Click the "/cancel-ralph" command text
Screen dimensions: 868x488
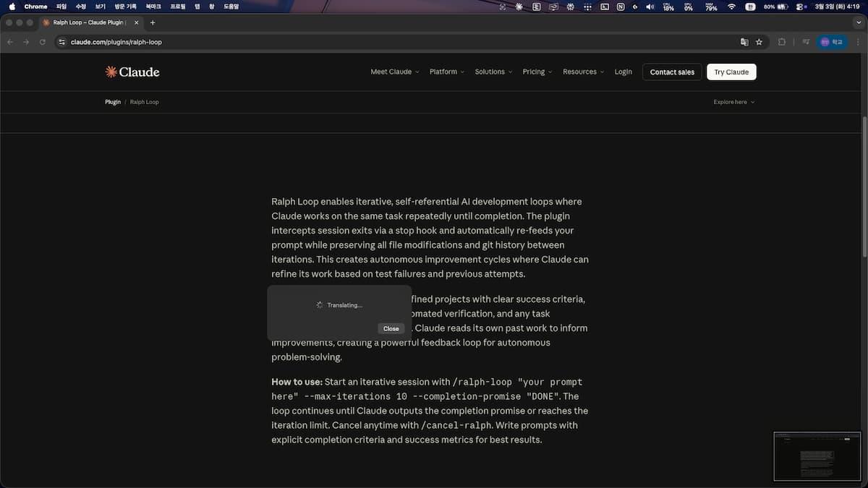coord(456,425)
